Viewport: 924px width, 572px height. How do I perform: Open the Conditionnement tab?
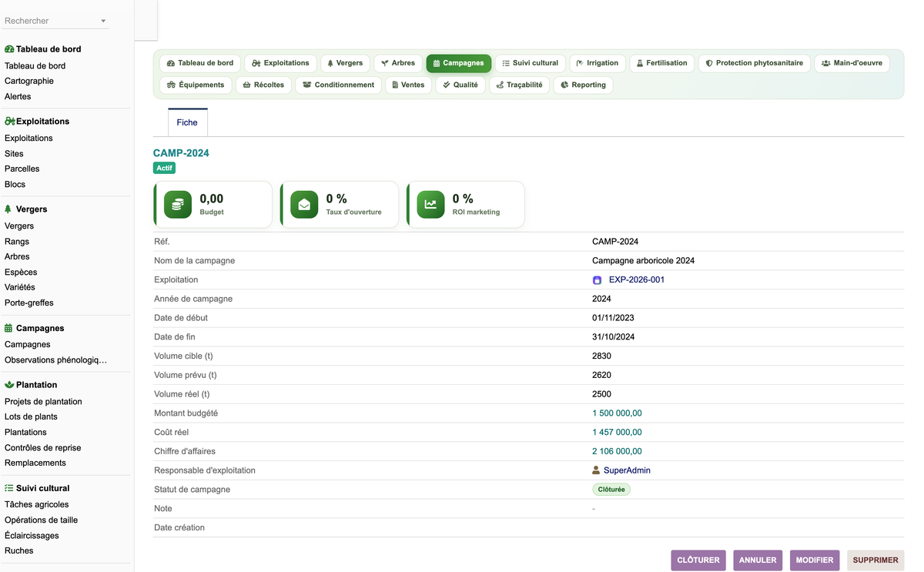tap(338, 85)
